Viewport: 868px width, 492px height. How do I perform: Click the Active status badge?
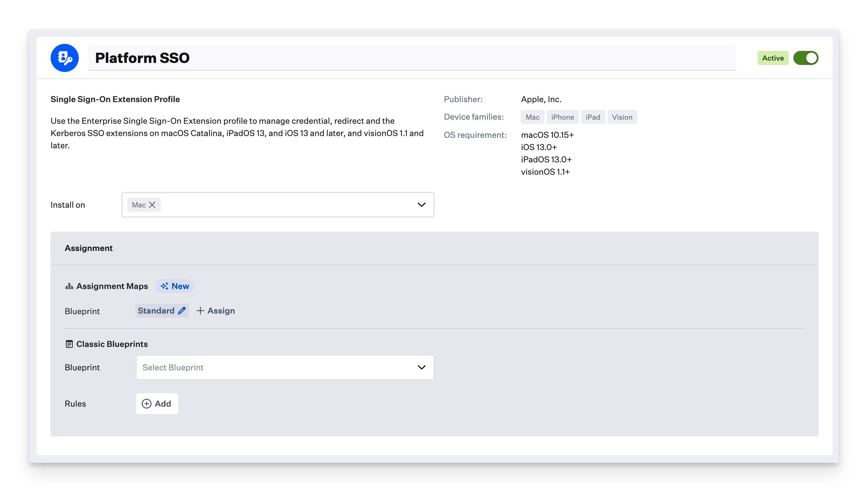772,58
